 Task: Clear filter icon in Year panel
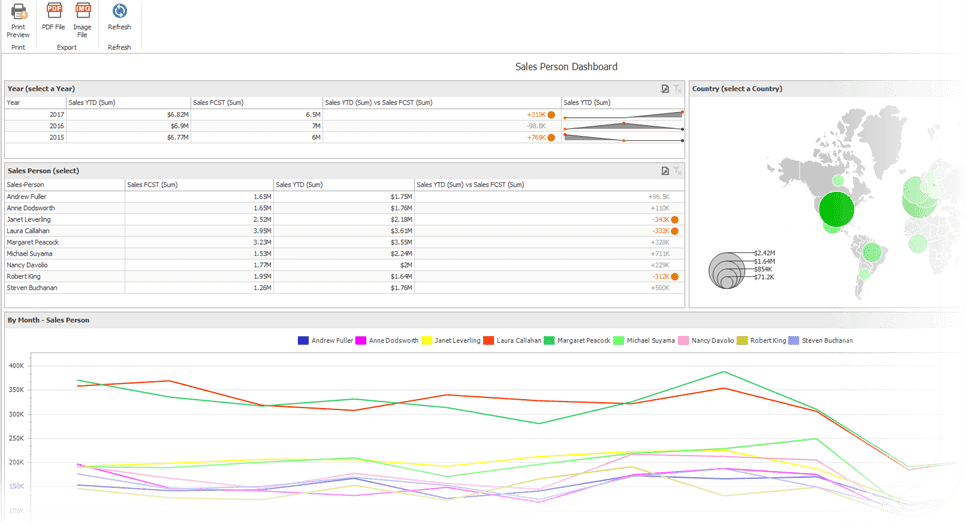[x=678, y=89]
